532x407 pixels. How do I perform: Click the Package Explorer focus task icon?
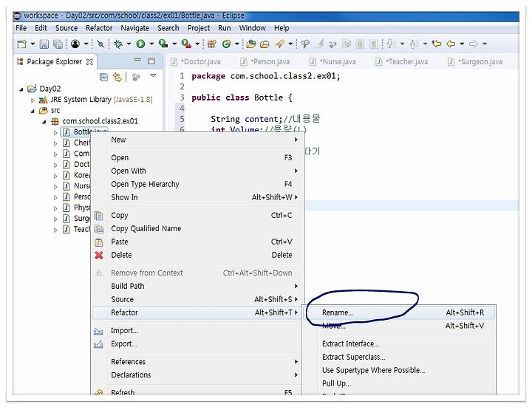click(x=137, y=78)
